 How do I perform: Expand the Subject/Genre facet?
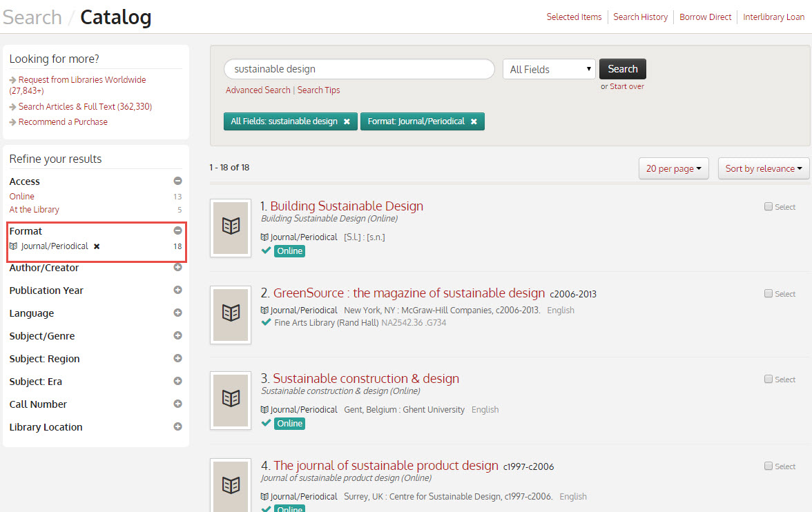click(177, 335)
